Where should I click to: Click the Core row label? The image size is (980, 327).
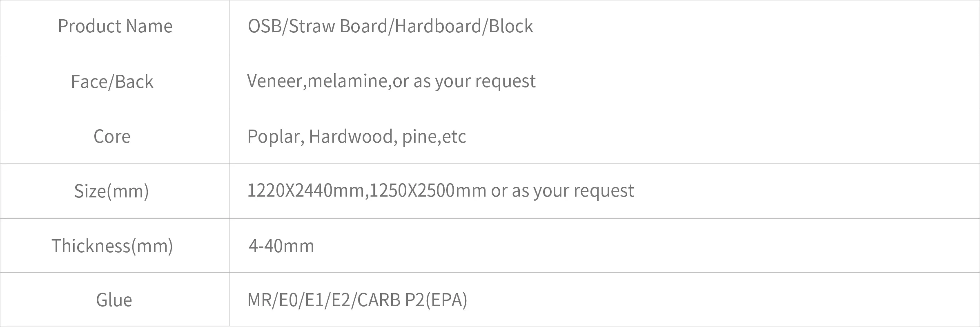(112, 137)
